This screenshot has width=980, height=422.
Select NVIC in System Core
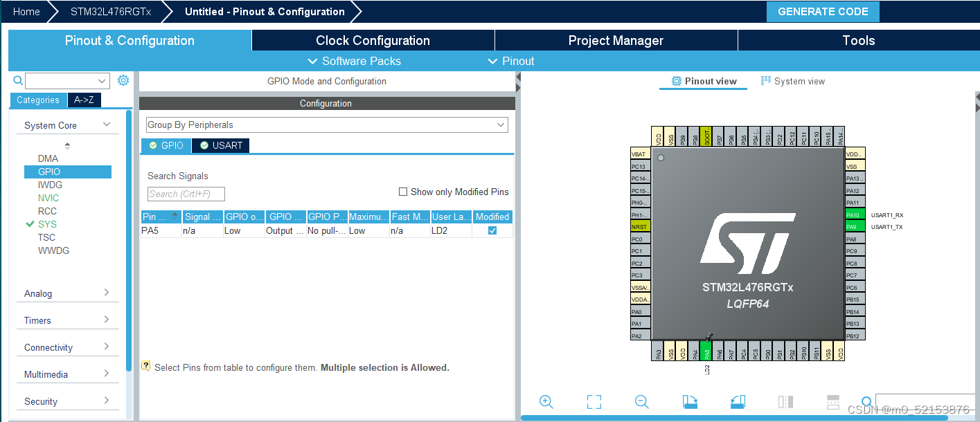click(x=48, y=198)
